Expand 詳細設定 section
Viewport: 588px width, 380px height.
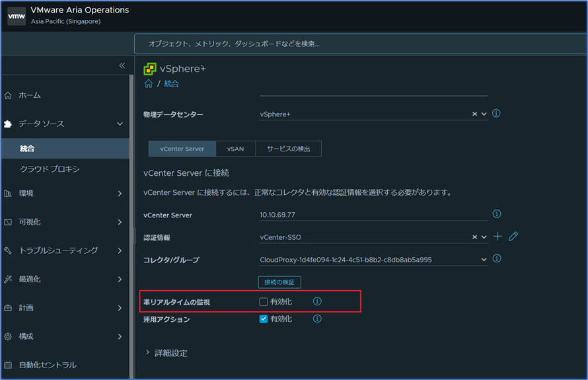[x=166, y=353]
